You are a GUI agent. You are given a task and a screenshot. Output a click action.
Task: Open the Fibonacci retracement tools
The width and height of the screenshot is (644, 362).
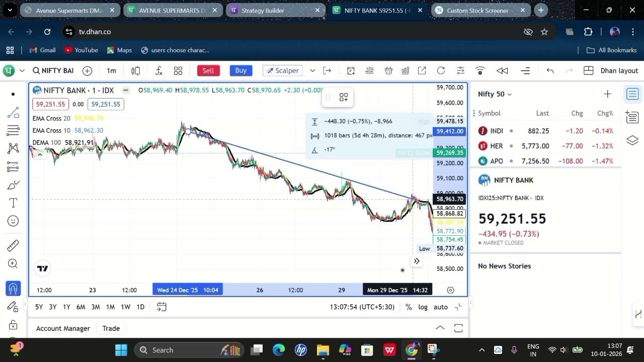click(13, 131)
